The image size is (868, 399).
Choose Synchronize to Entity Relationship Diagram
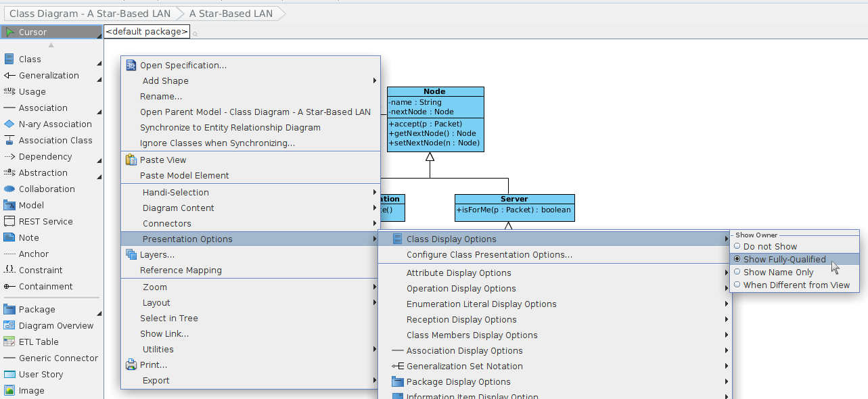(250, 127)
